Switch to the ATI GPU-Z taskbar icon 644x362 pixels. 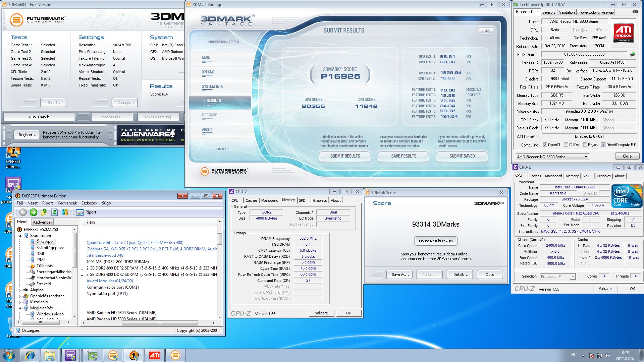155,355
